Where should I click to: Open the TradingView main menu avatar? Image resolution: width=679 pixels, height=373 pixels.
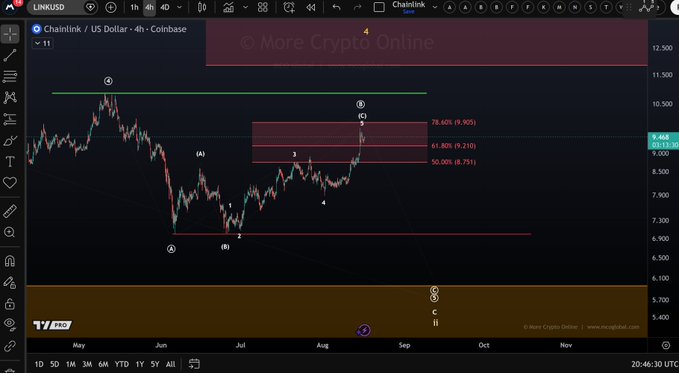pos(10,6)
